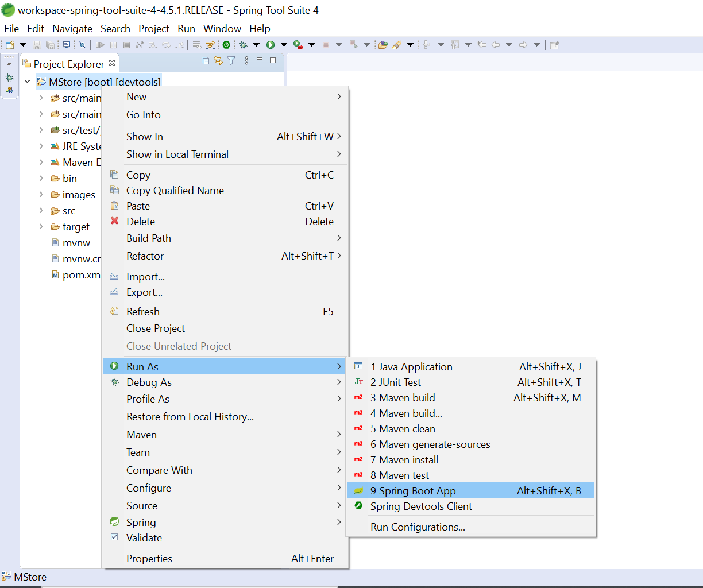The width and height of the screenshot is (703, 588).
Task: Click the green Run toolbar button
Action: point(270,45)
